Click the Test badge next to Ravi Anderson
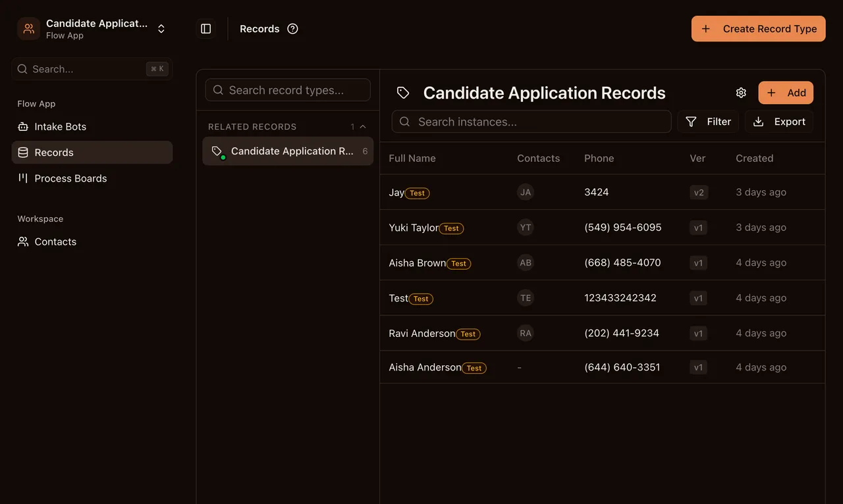843x504 pixels. tap(468, 334)
